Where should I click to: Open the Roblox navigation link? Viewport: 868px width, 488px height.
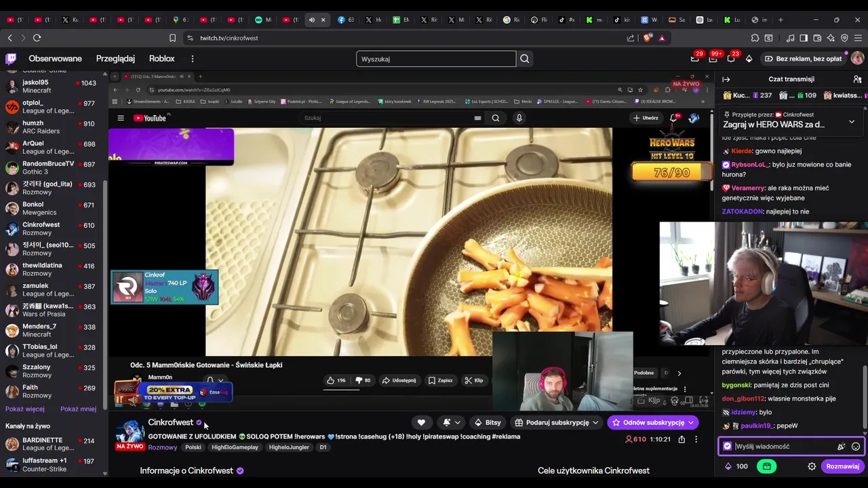161,59
